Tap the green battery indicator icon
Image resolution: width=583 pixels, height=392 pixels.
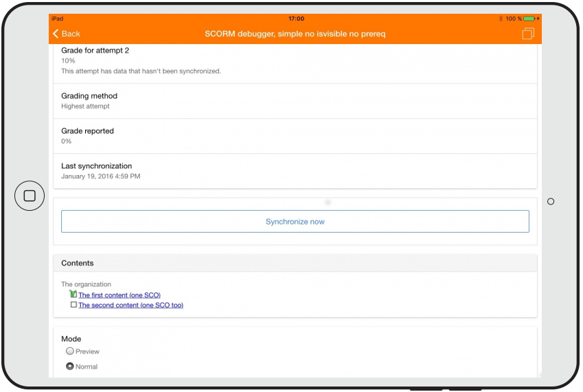coord(530,19)
